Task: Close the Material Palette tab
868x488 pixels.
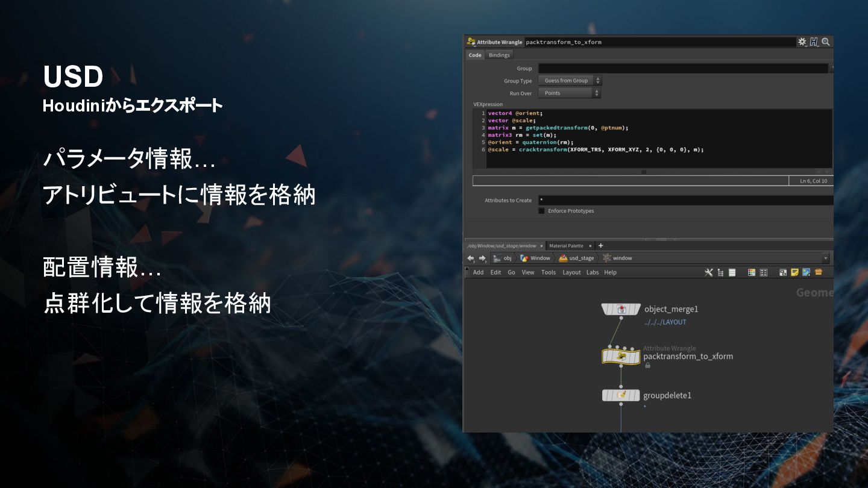Action: point(590,246)
